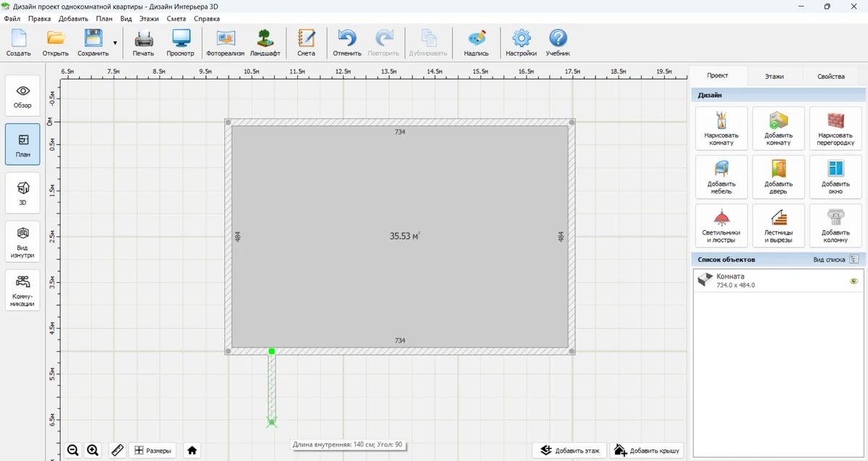The image size is (868, 461).
Task: Open the Файл menu
Action: click(x=12, y=18)
